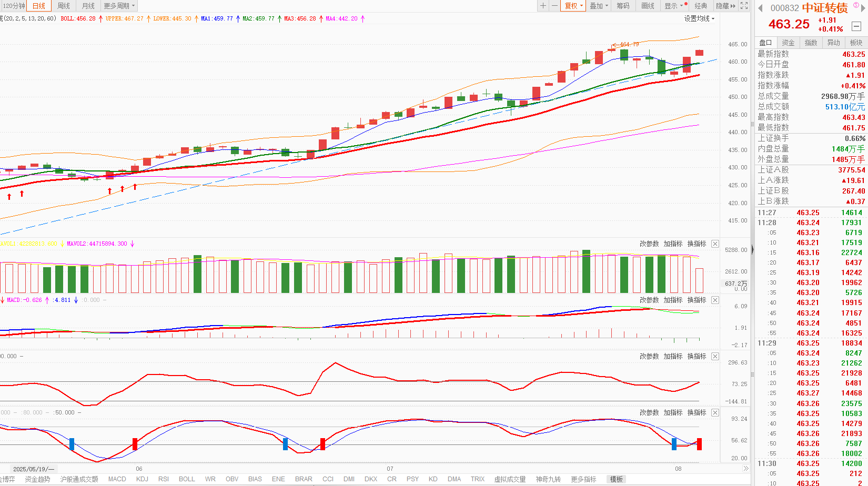868x486 pixels.
Task: Select the 日线 daily chart tab
Action: [x=39, y=6]
